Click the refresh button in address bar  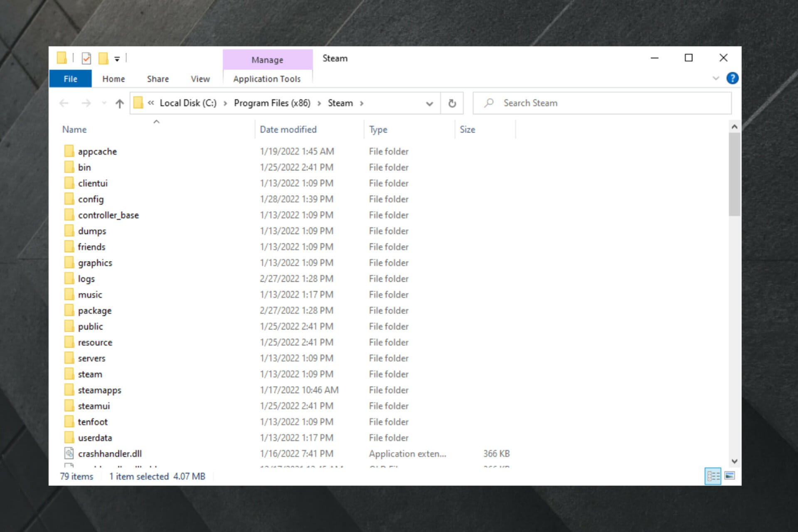[452, 103]
